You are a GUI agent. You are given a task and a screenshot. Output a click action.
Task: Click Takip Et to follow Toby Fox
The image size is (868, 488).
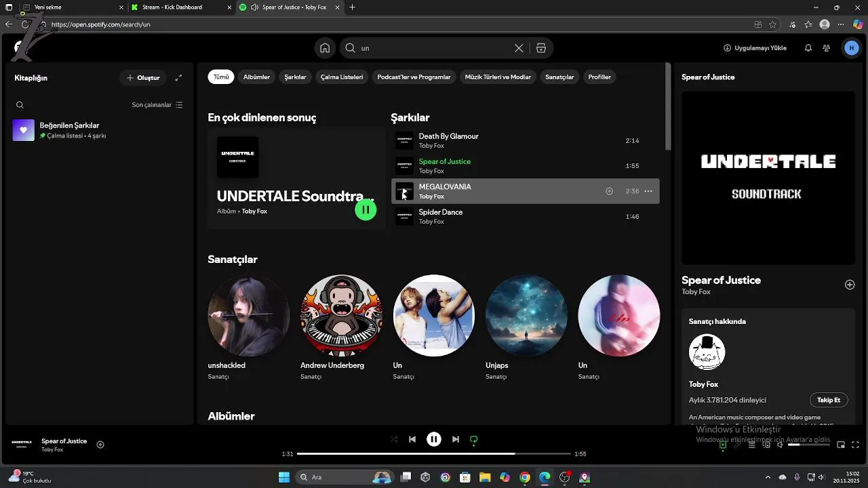(x=829, y=400)
